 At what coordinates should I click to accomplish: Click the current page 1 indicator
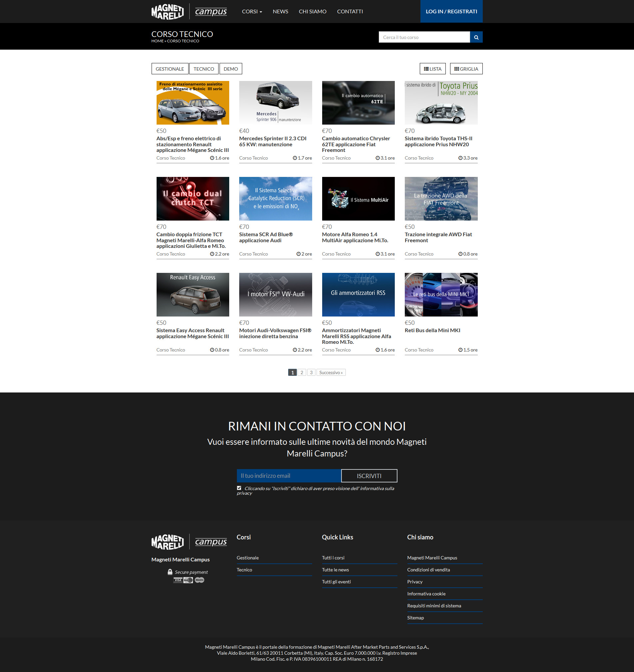click(x=292, y=372)
